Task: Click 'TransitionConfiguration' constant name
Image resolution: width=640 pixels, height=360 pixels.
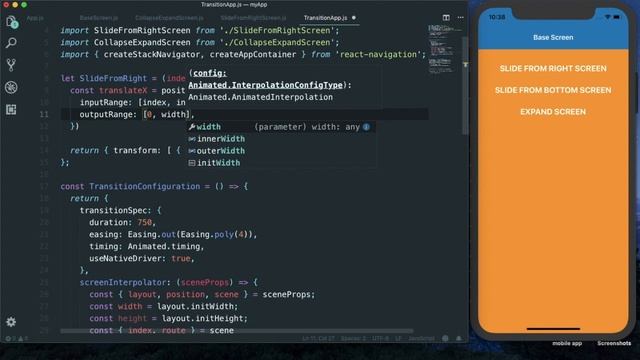Action: [144, 187]
